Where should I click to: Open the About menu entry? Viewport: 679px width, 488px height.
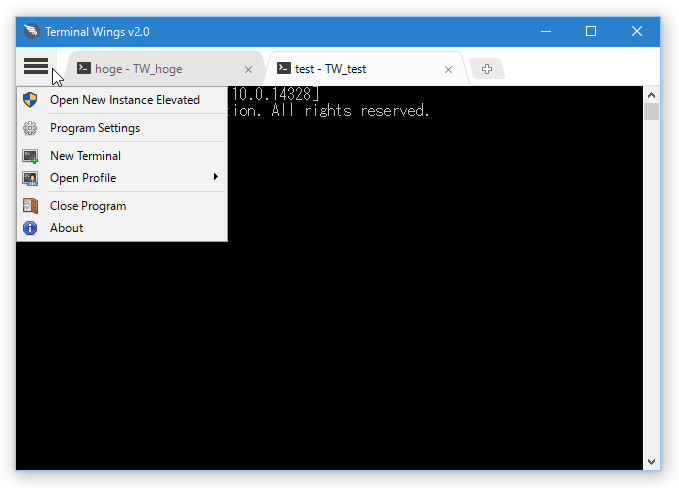pos(122,228)
